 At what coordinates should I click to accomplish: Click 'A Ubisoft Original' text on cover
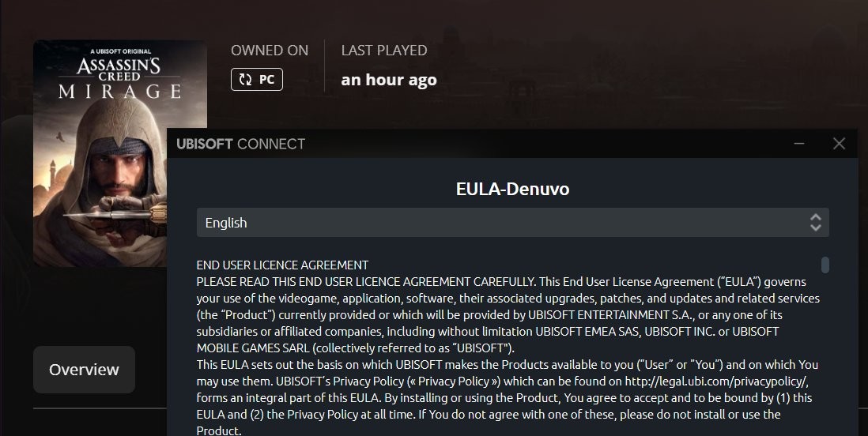[x=121, y=51]
